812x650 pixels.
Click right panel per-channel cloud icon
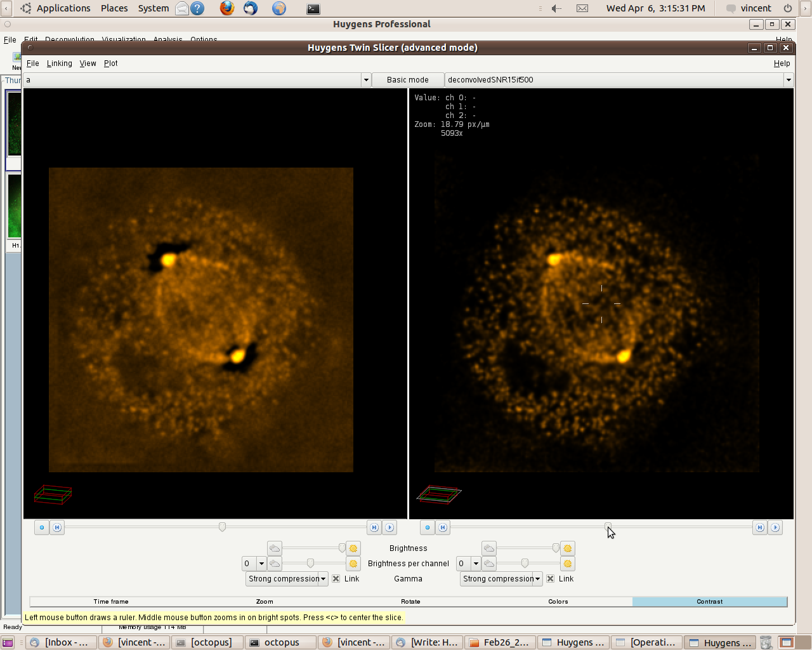[489, 564]
